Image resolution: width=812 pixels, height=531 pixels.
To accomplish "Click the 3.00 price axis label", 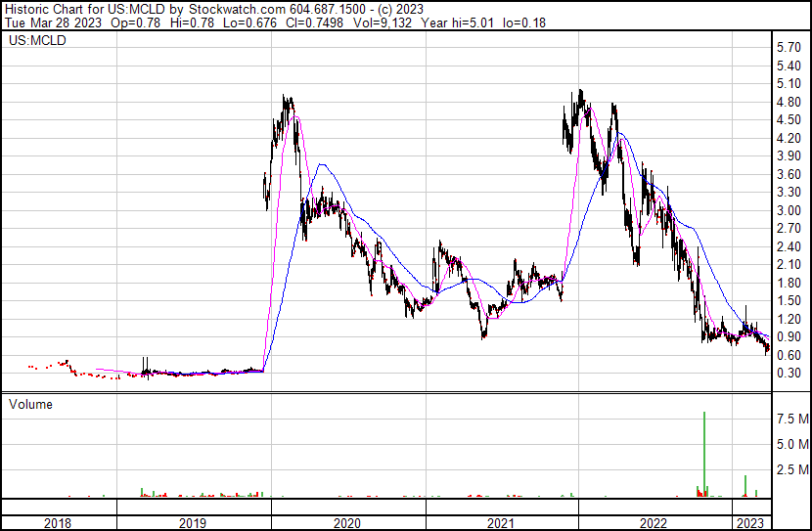I will point(788,211).
